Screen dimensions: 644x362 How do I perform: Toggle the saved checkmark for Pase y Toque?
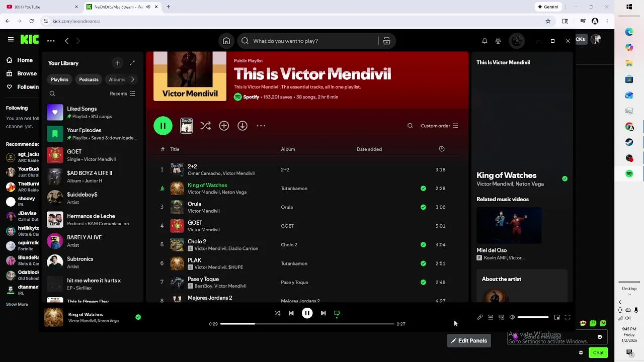(423, 282)
